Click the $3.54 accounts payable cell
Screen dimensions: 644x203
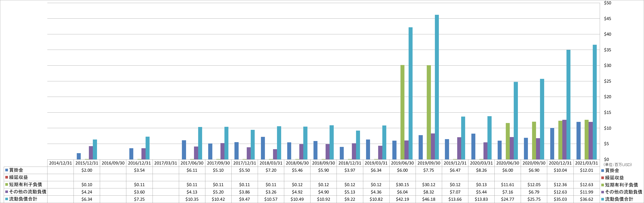(139, 170)
